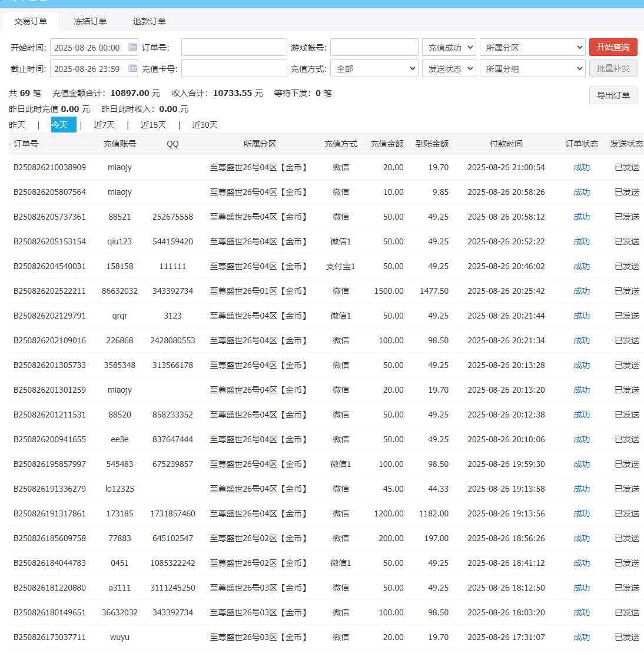Select the 近7天 date range link

pyautogui.click(x=104, y=125)
